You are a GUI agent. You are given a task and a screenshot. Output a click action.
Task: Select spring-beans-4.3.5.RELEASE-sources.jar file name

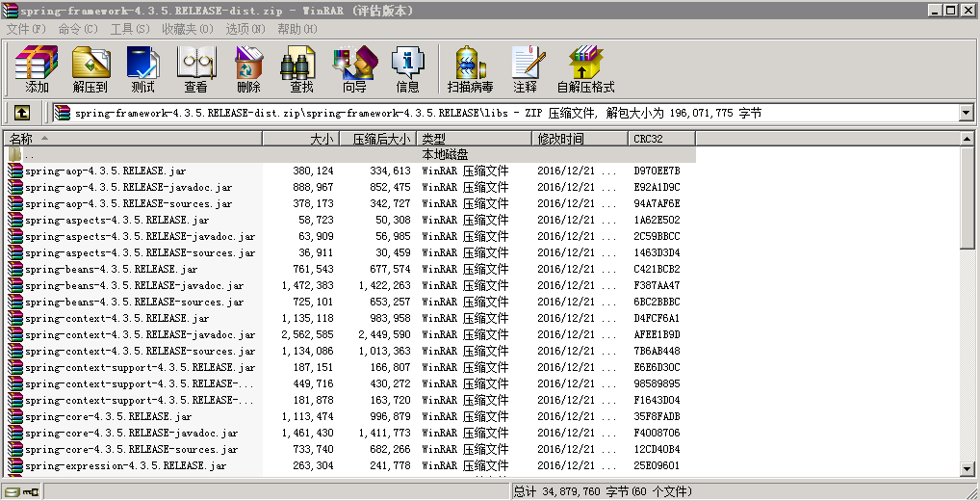pos(135,302)
